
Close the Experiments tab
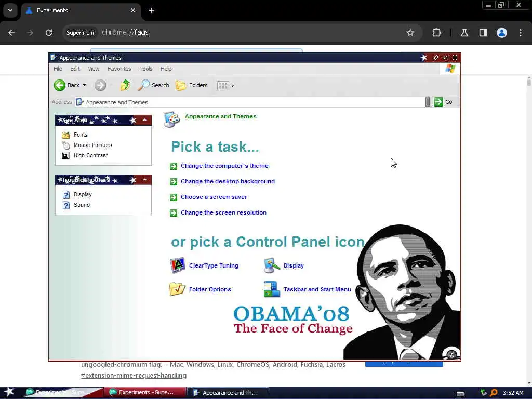coord(133,10)
